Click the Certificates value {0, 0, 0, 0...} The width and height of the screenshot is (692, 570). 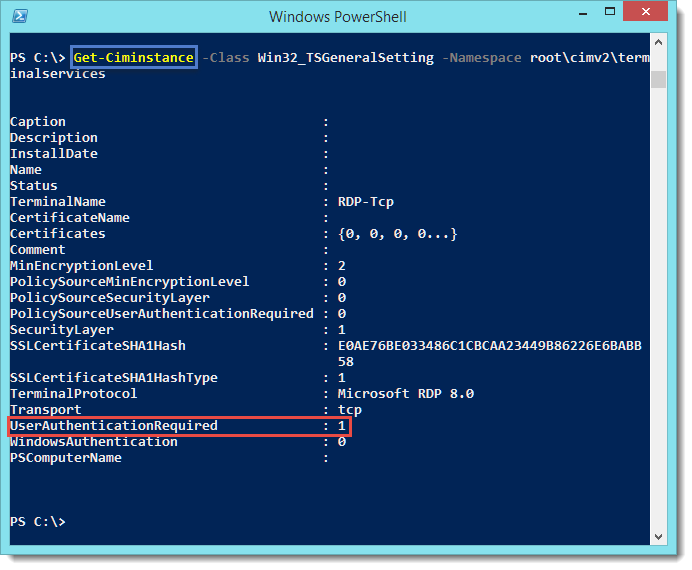398,233
